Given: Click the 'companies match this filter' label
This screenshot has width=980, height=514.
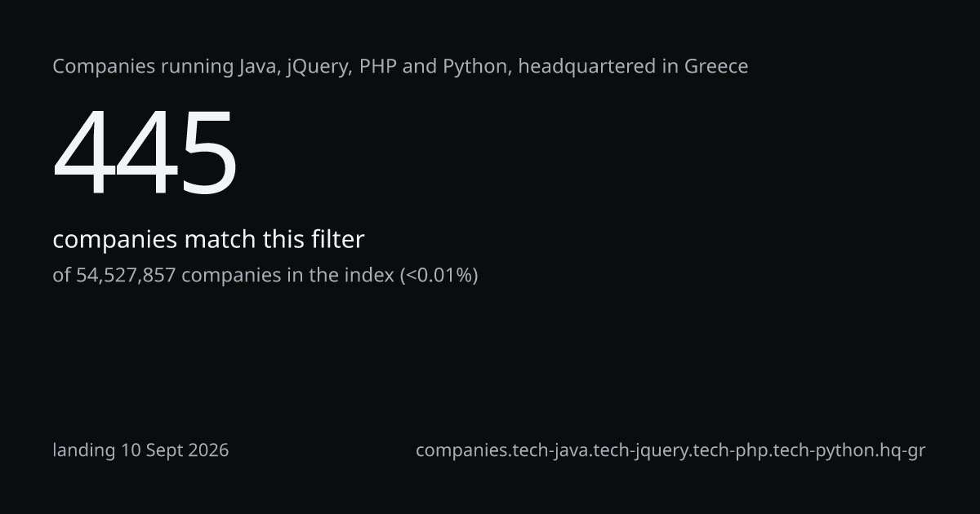Looking at the screenshot, I should (x=208, y=240).
